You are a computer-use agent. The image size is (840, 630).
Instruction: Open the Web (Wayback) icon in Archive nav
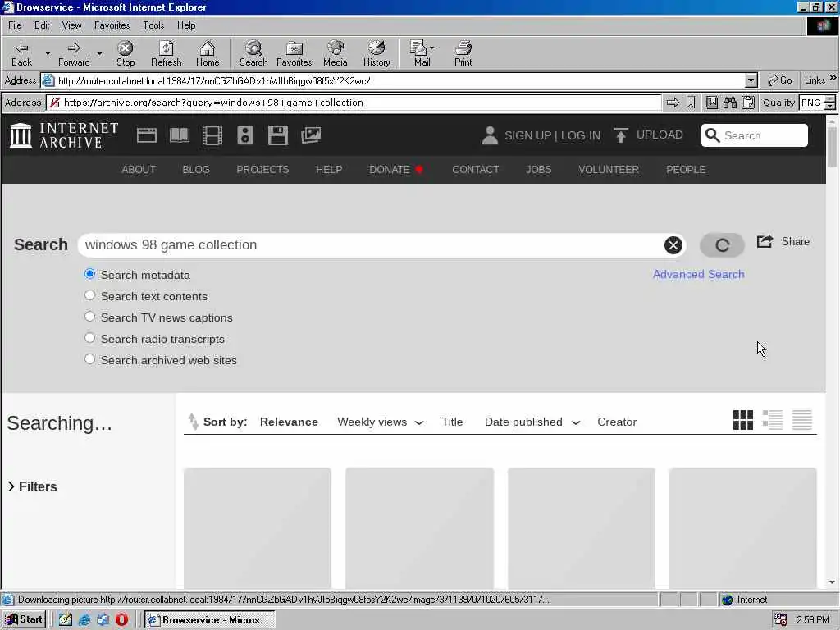coord(146,135)
